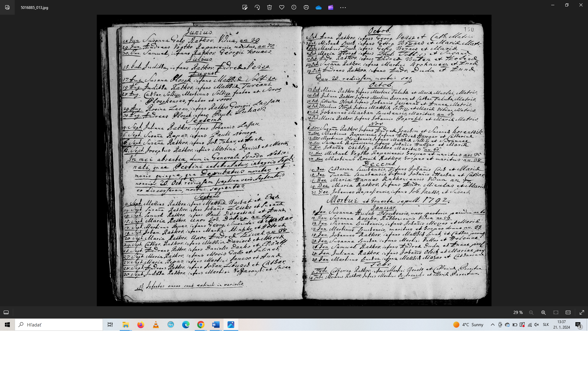Click the Edit image icon

tap(245, 7)
